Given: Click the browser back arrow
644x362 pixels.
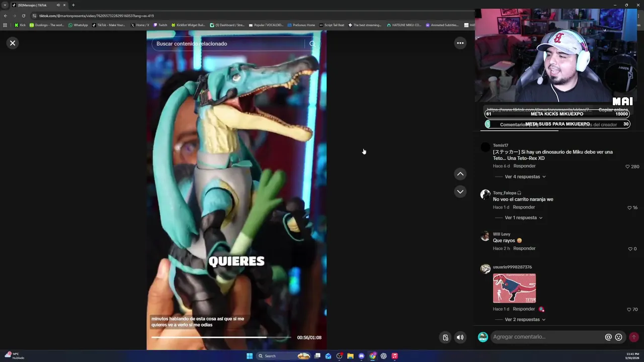Looking at the screenshot, I should coord(6,16).
